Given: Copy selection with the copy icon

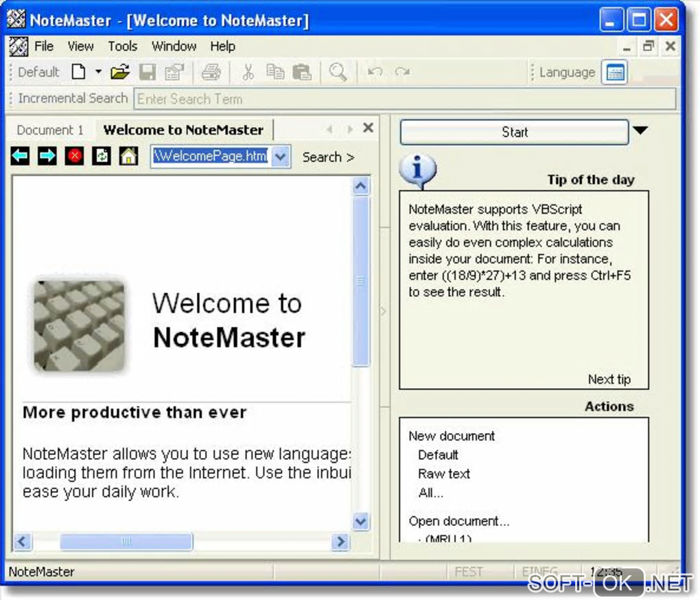Looking at the screenshot, I should (x=275, y=71).
